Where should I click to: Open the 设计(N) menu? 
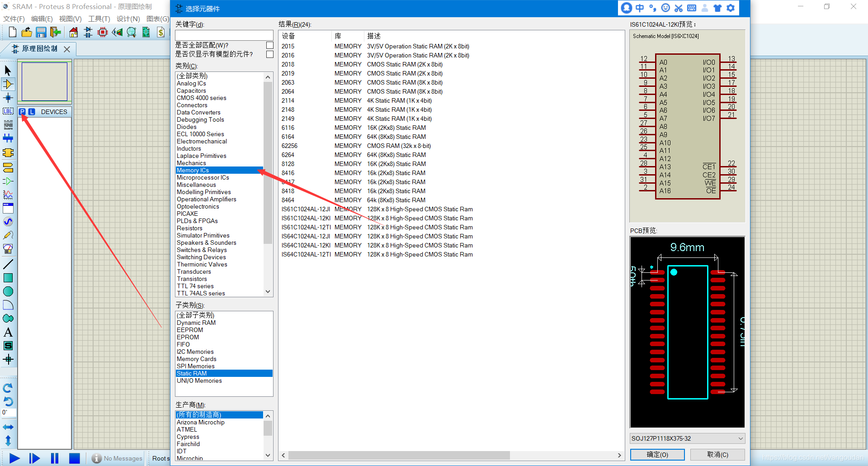(128, 19)
